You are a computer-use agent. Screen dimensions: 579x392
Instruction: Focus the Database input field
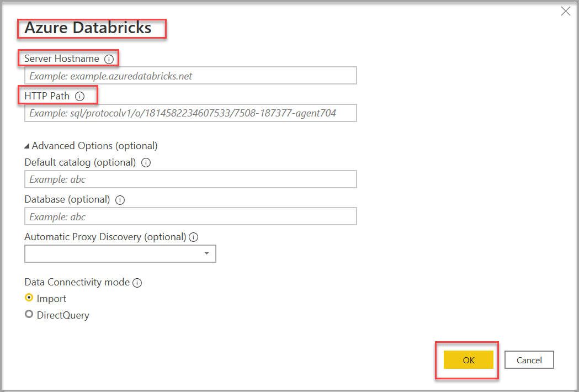tap(190, 216)
